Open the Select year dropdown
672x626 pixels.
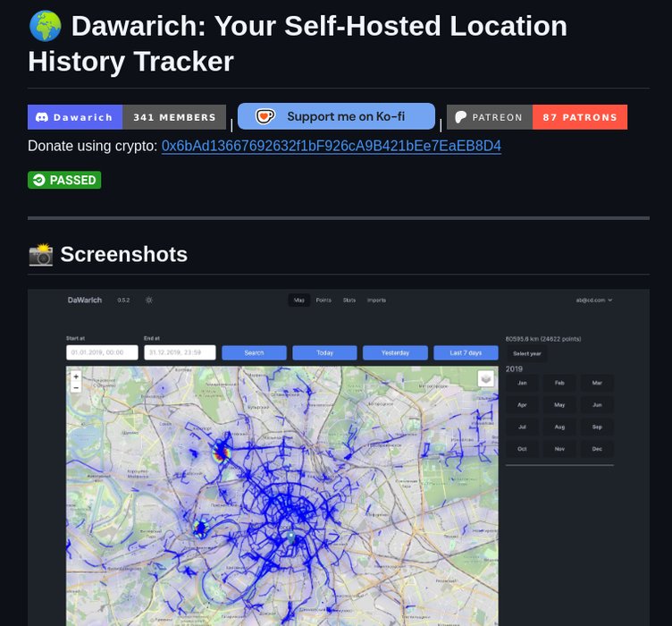pyautogui.click(x=526, y=354)
